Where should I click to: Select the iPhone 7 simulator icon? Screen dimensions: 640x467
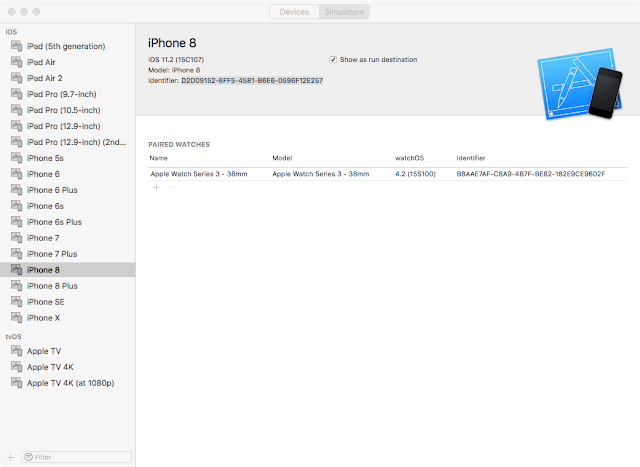(x=16, y=238)
